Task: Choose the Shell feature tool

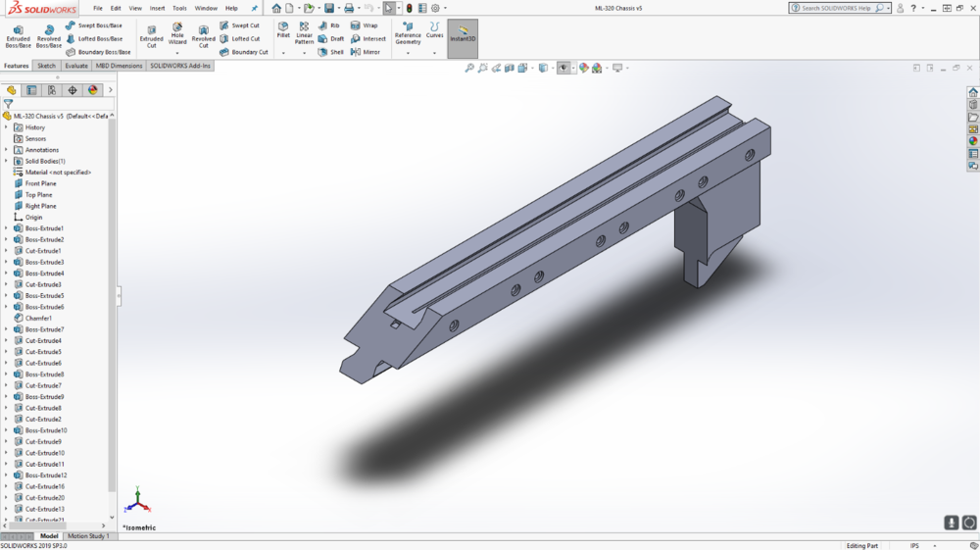Action: tap(330, 52)
